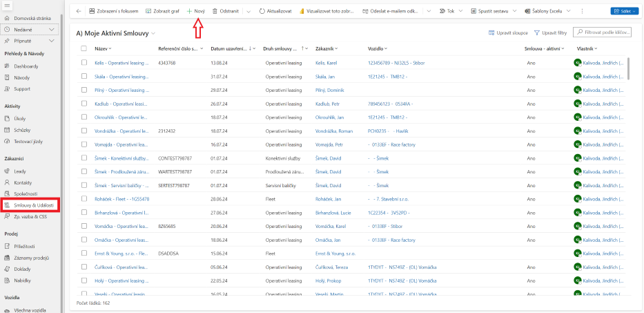Click the 'Nový' plus button
This screenshot has height=313, width=644.
tap(196, 12)
